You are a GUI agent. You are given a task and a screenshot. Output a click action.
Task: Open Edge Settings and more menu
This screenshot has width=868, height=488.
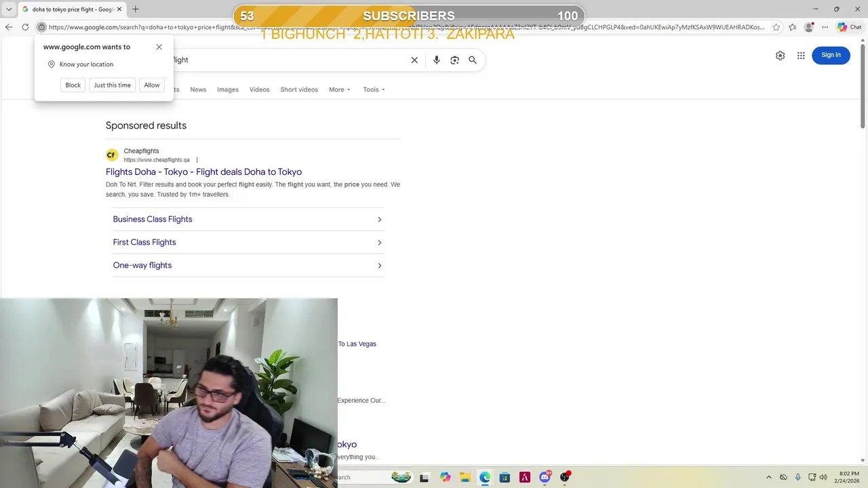coord(825,27)
